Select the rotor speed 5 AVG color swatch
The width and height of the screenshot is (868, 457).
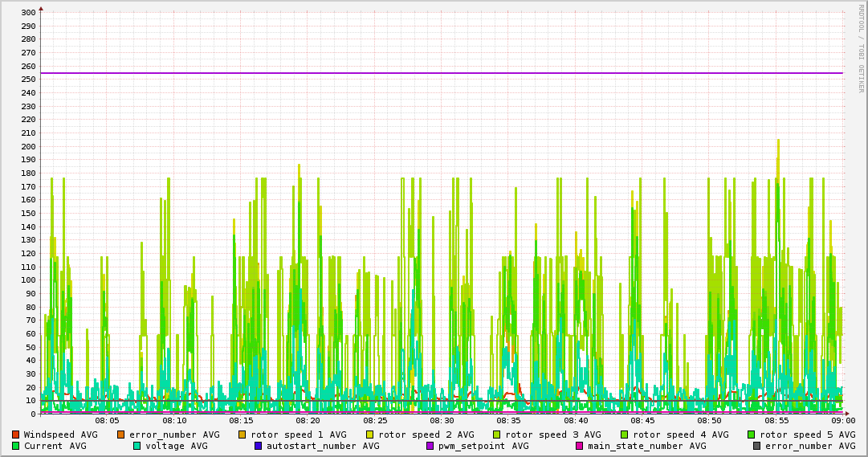coord(752,435)
